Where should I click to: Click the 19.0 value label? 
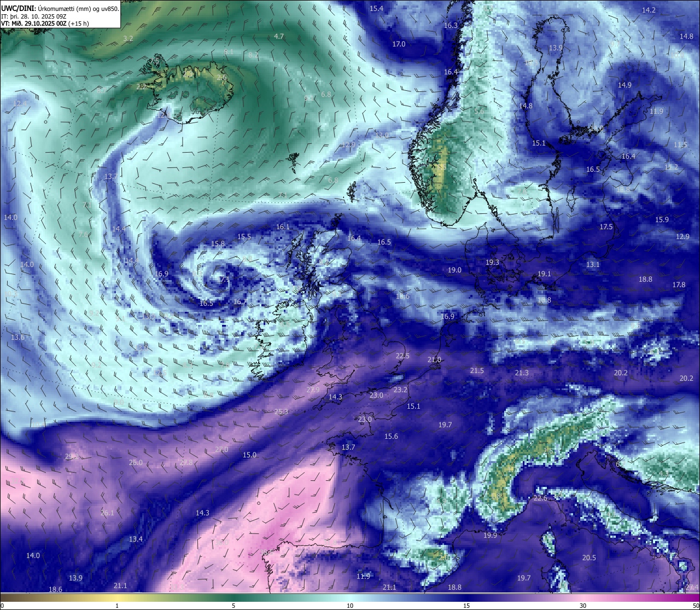(454, 270)
